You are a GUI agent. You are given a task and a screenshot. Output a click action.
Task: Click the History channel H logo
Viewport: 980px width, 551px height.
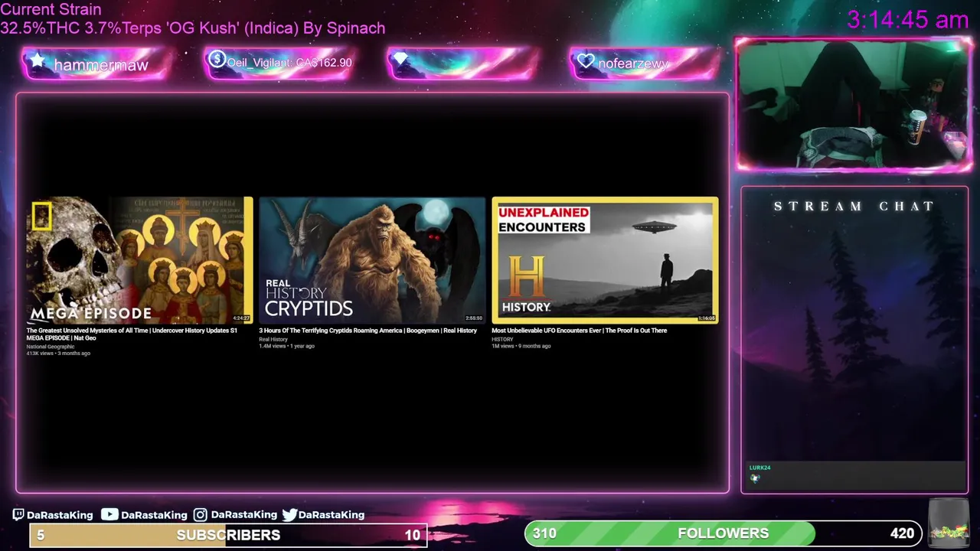pyautogui.click(x=526, y=276)
